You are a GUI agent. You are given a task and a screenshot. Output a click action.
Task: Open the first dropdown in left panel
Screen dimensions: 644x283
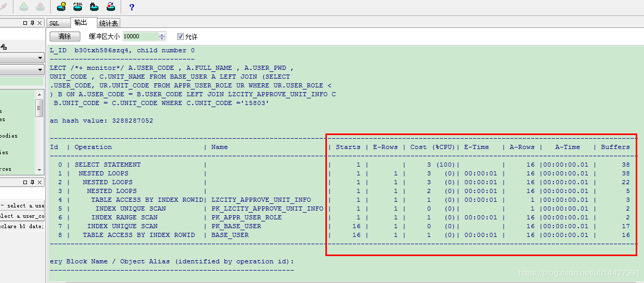(40, 58)
